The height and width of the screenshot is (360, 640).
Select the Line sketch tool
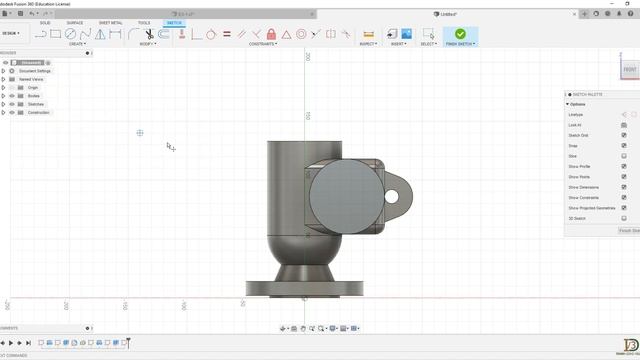pyautogui.click(x=40, y=34)
